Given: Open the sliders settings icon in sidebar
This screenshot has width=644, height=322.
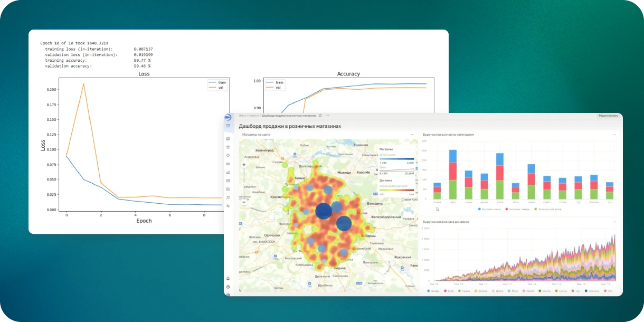Looking at the screenshot, I should pos(228,205).
